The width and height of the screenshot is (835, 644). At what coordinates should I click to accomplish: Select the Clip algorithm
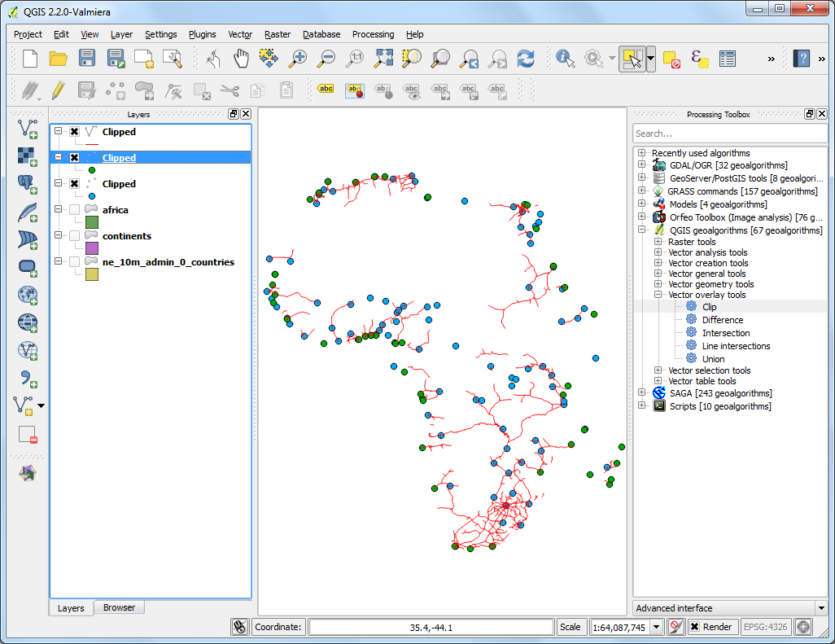pyautogui.click(x=709, y=307)
